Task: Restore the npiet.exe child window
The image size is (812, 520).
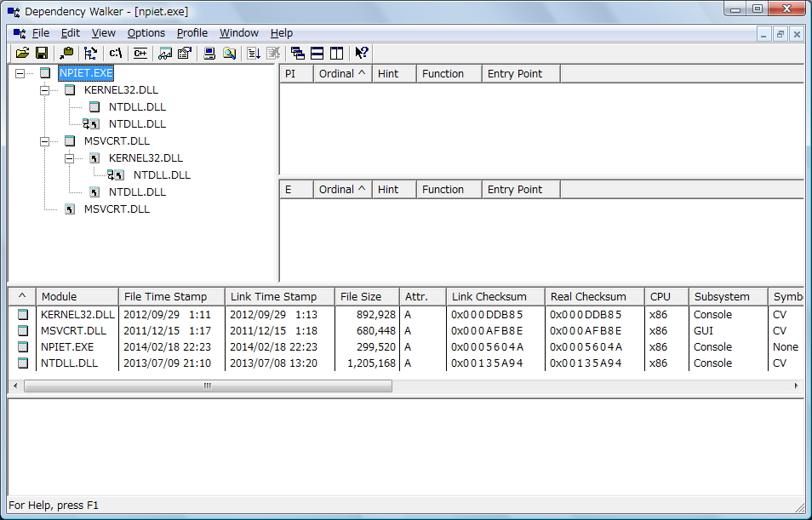Action: tap(780, 34)
